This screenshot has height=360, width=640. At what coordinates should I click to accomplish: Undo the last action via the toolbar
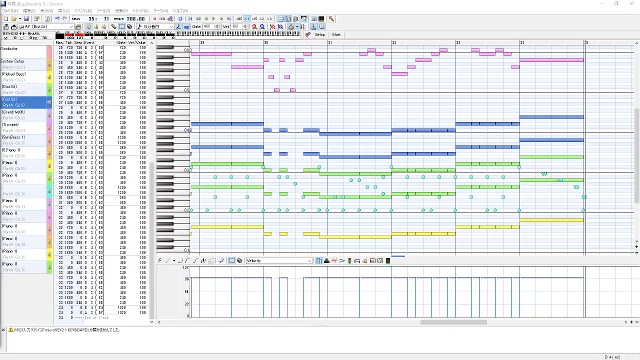click(x=58, y=19)
